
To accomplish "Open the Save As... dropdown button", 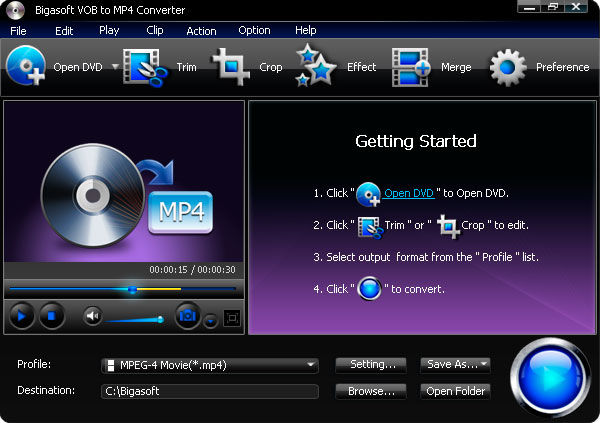I will point(455,364).
